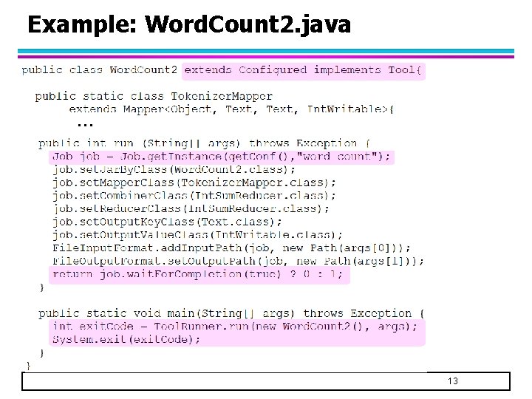
Task: Click the slide number 13
Action: pos(453,381)
